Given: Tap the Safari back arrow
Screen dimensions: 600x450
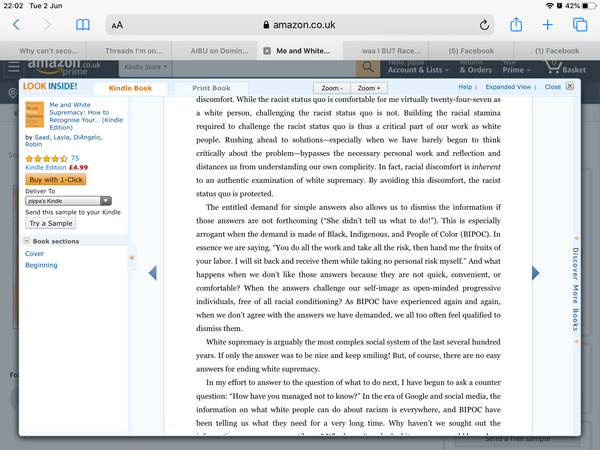Looking at the screenshot, I should tap(16, 25).
